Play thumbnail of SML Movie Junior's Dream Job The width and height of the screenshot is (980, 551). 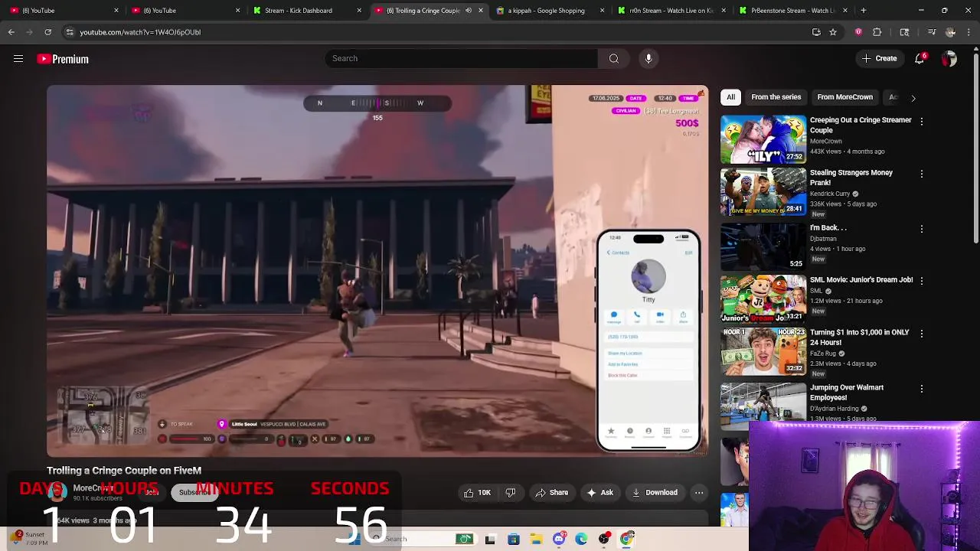coord(763,298)
